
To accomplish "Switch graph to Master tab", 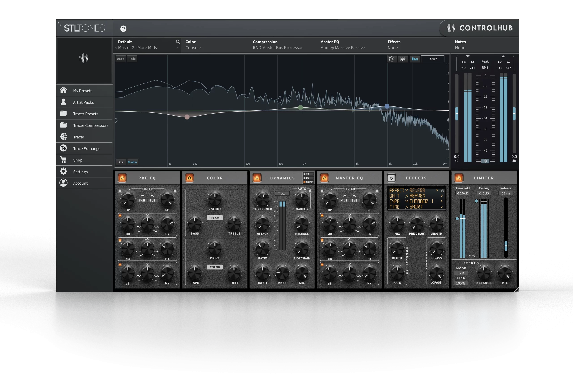I will tap(133, 162).
